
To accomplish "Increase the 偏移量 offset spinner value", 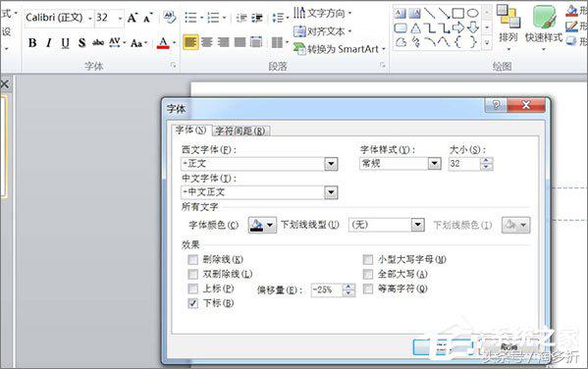I will (348, 287).
